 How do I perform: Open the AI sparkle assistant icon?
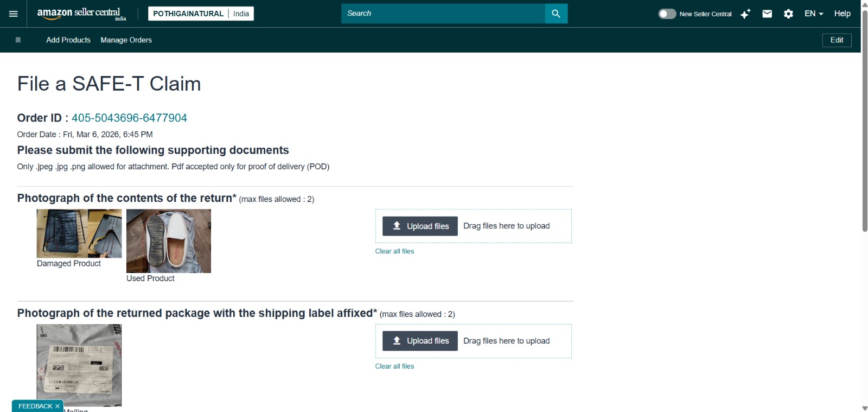pyautogui.click(x=745, y=14)
